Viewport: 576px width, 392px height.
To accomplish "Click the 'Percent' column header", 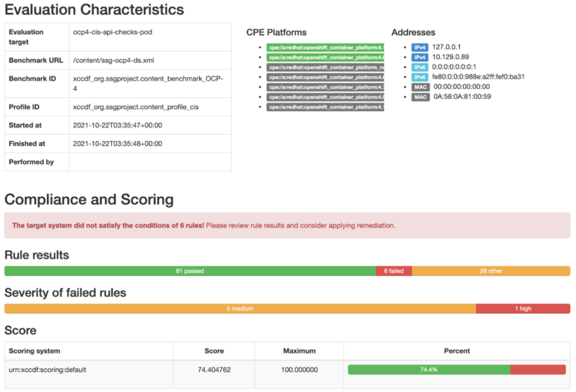I will click(457, 351).
